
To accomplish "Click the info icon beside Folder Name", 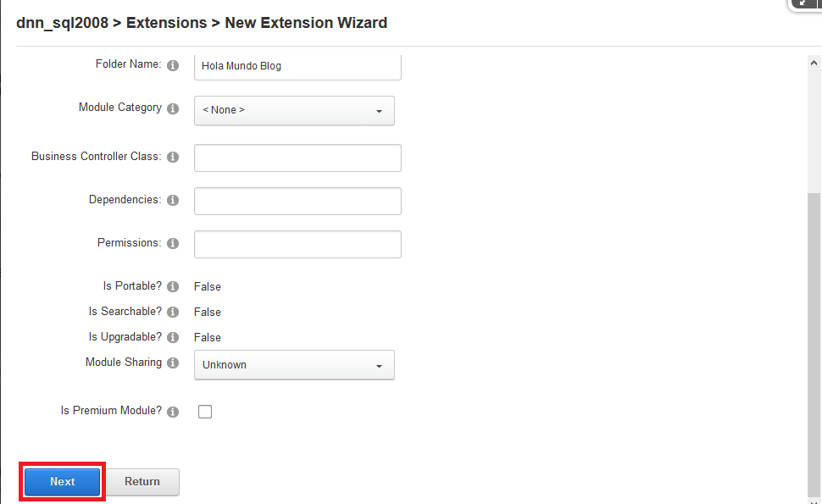I will [173, 65].
